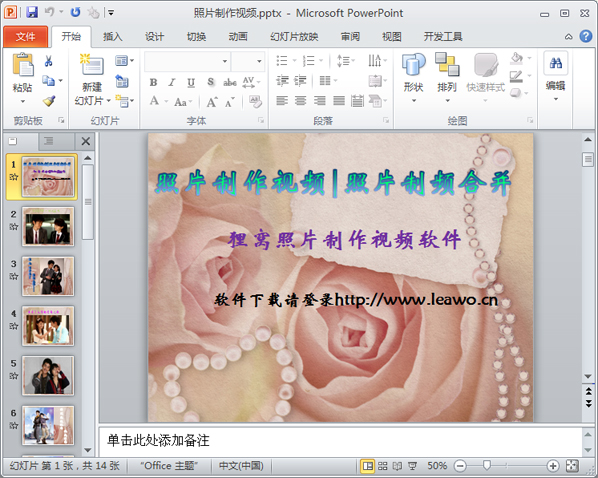The width and height of the screenshot is (598, 478).
Task: Select slide 3 thumbnail
Action: tap(48, 276)
